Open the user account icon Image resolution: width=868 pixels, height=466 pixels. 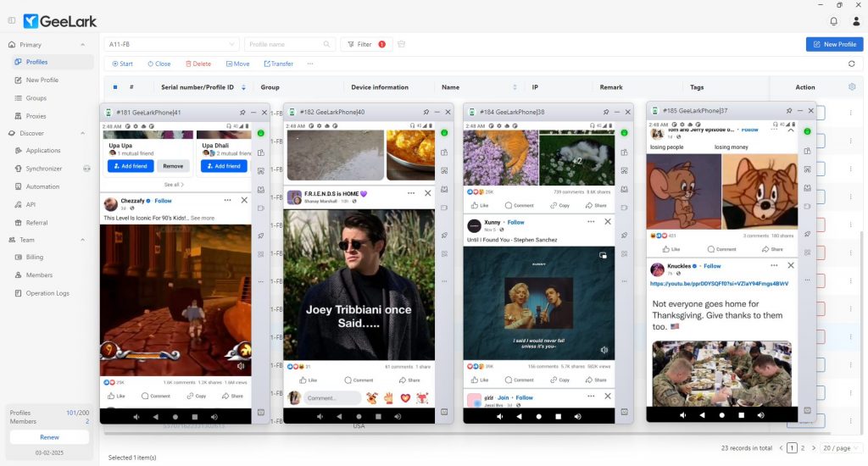click(856, 21)
